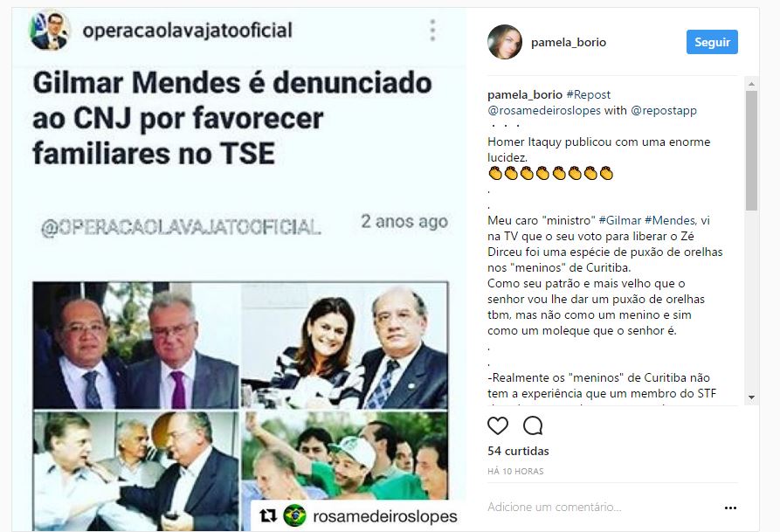Screen dimensions: 780x532
Task: Open the @repostapp mention link
Action: (664, 110)
